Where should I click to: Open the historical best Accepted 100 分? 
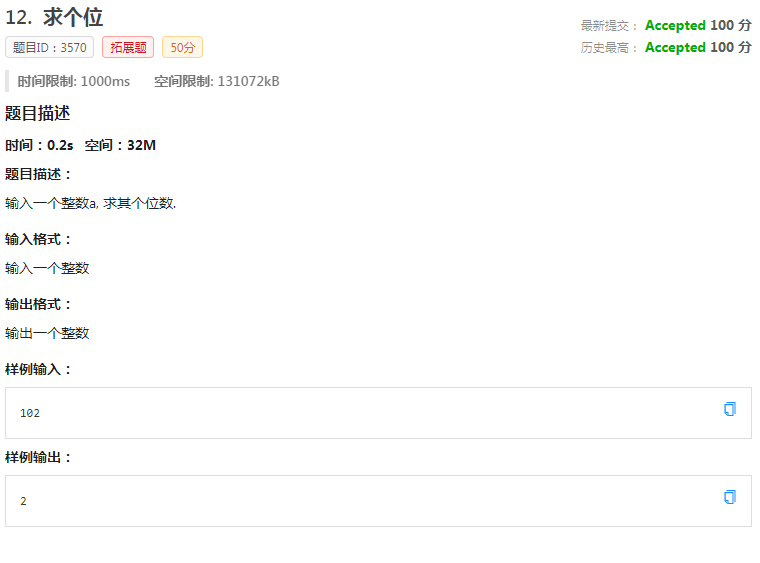point(698,47)
